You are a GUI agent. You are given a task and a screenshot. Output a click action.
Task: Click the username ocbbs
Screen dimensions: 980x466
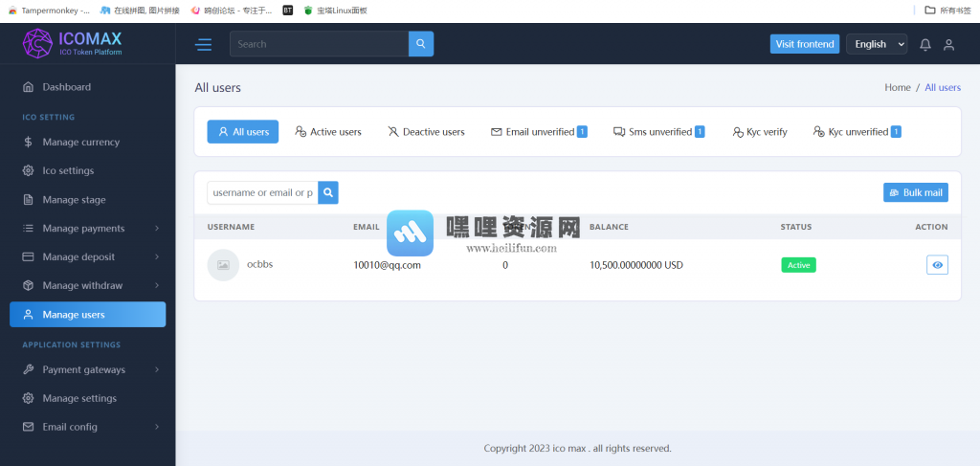pyautogui.click(x=260, y=264)
